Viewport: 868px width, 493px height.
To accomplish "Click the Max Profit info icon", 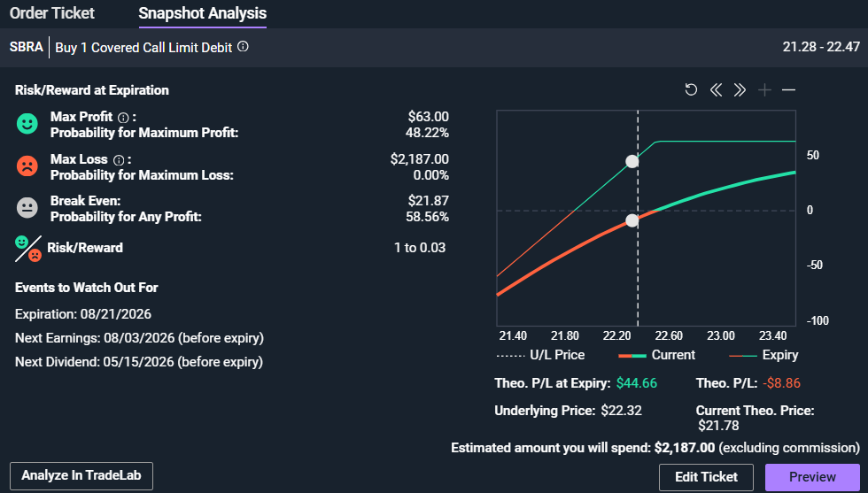I will (x=123, y=118).
